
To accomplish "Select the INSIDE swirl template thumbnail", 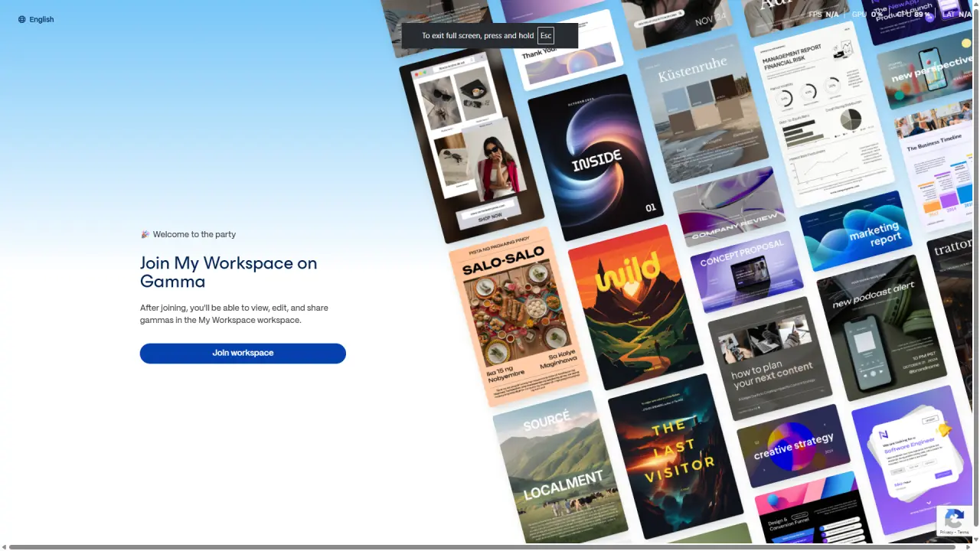I will pyautogui.click(x=596, y=157).
